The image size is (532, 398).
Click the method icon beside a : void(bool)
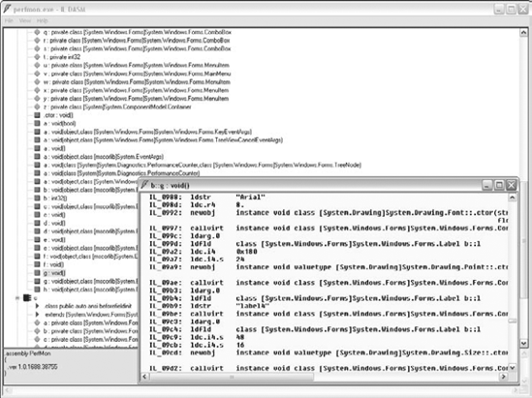click(38, 123)
